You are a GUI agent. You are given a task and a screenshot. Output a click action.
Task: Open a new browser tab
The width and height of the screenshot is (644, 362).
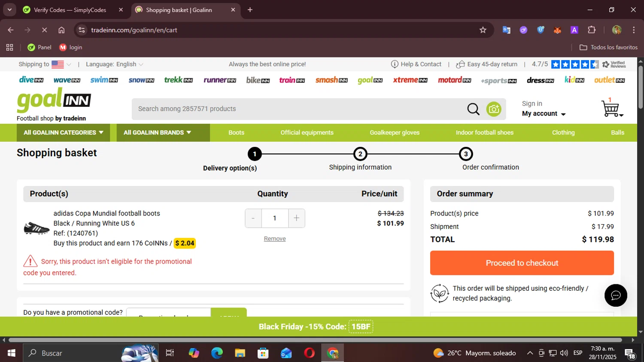click(250, 10)
